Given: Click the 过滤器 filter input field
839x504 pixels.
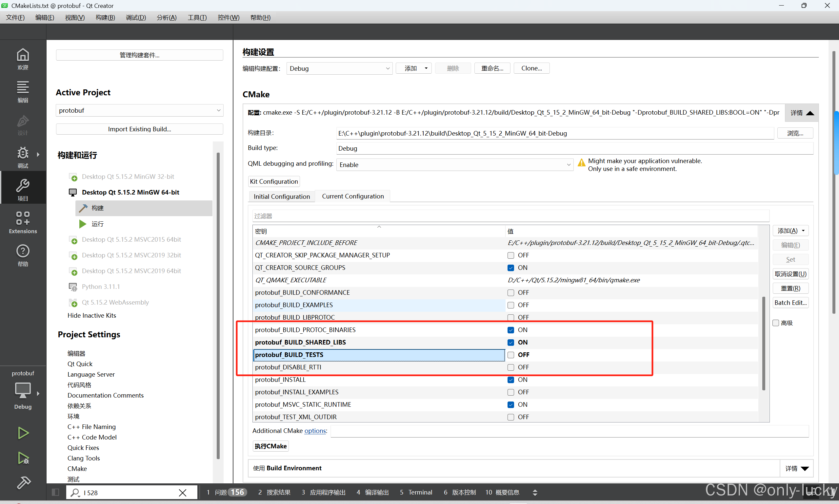Looking at the screenshot, I should click(x=510, y=216).
